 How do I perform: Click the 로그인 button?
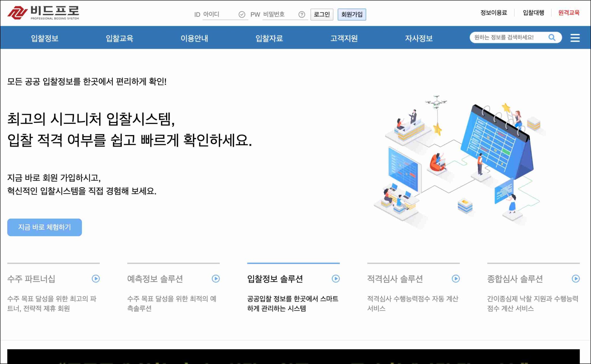tap(322, 14)
